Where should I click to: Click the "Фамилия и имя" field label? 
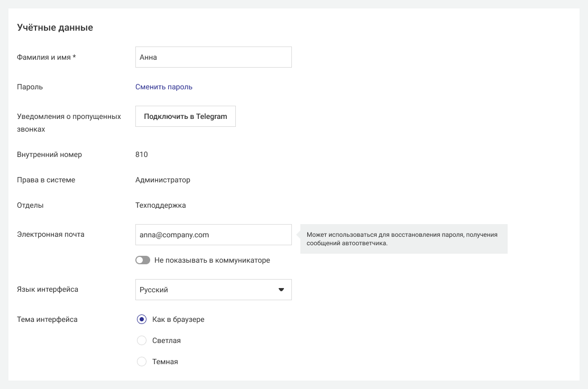point(47,57)
